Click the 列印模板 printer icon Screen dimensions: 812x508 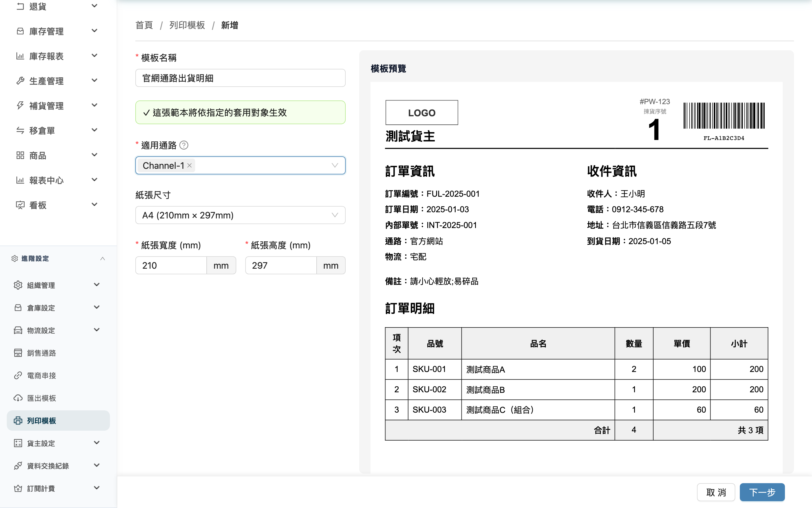click(18, 421)
